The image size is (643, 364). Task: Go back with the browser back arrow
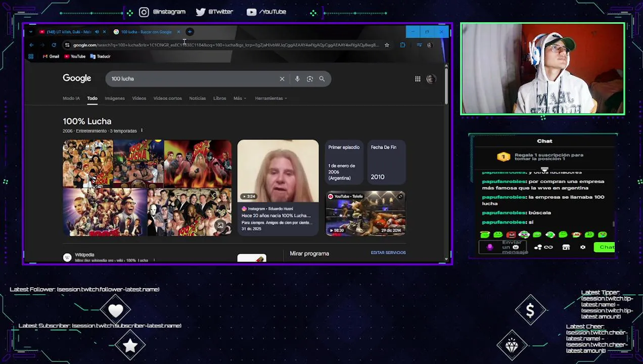click(31, 45)
